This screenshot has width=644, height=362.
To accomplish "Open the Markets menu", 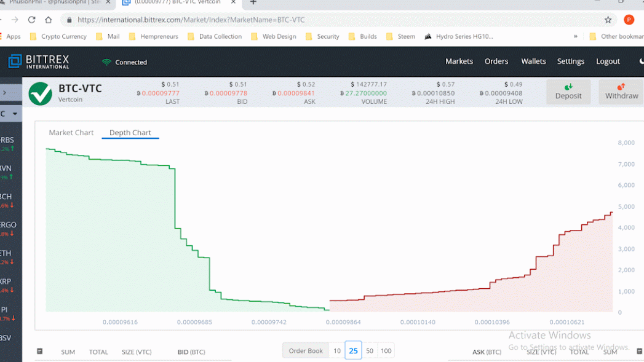I will point(459,61).
